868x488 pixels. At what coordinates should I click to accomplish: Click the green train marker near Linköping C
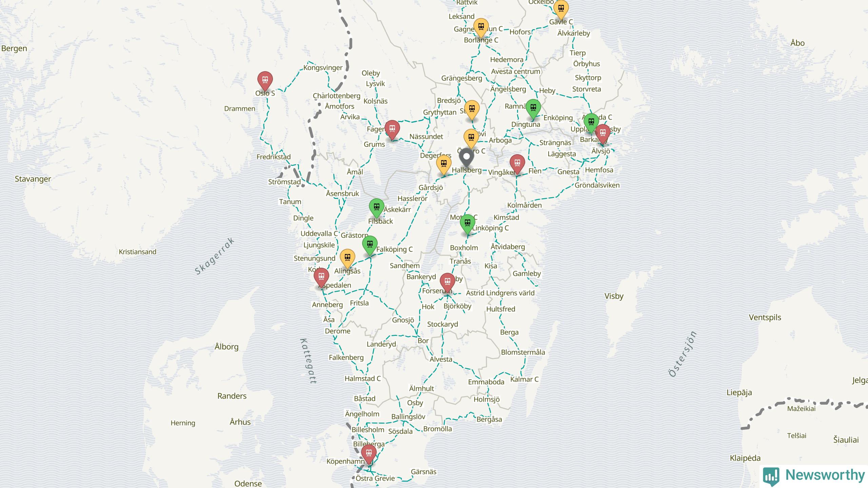click(x=467, y=223)
